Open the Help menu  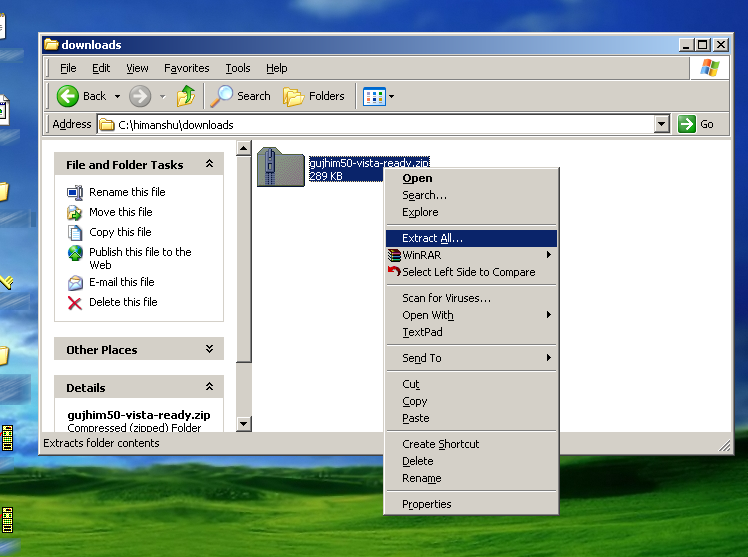pos(277,68)
